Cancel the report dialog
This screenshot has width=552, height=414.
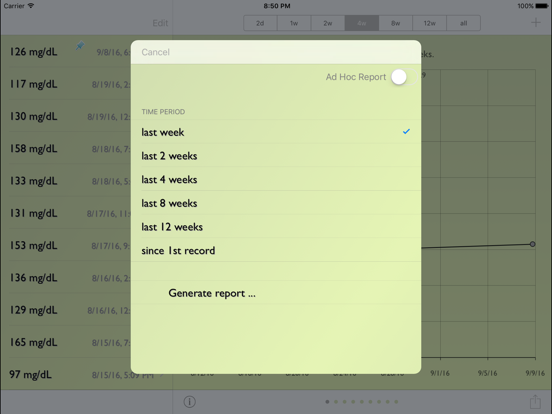155,52
